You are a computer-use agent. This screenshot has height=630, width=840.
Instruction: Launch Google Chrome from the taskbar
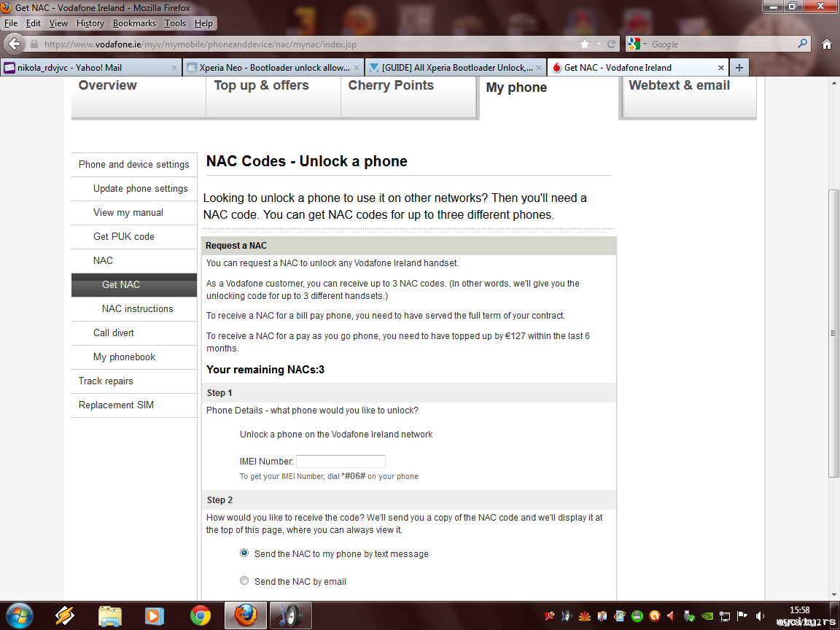(x=201, y=616)
